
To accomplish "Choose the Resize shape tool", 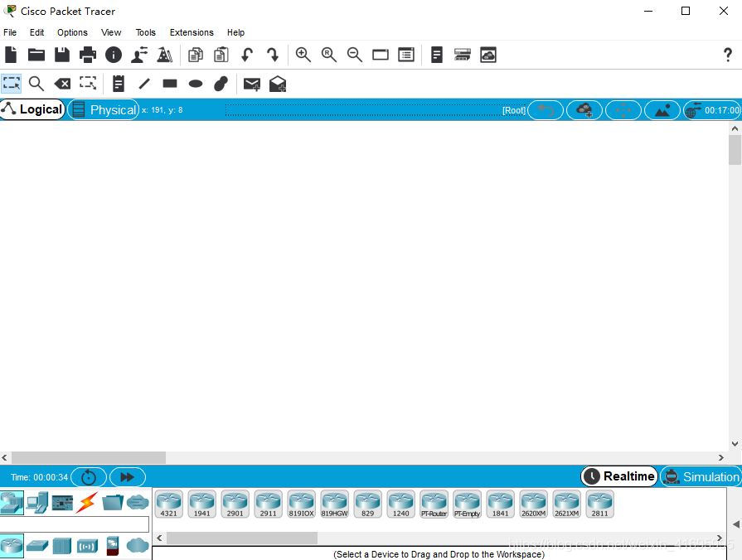I will coord(88,83).
